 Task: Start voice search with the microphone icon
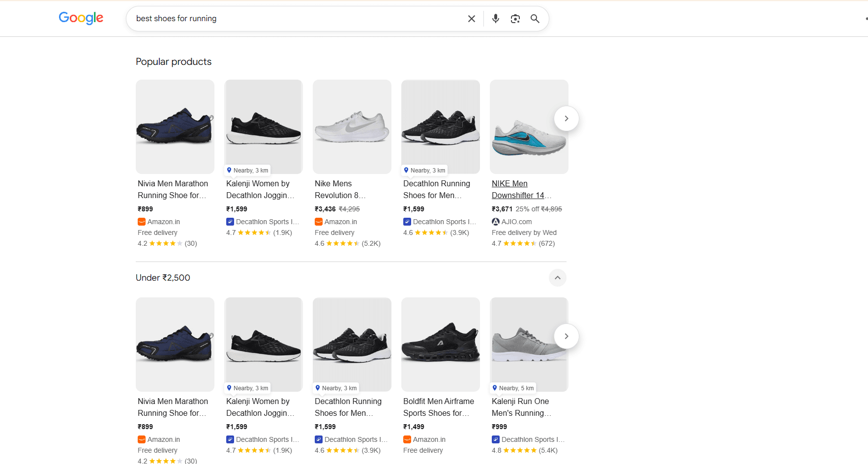pos(496,19)
